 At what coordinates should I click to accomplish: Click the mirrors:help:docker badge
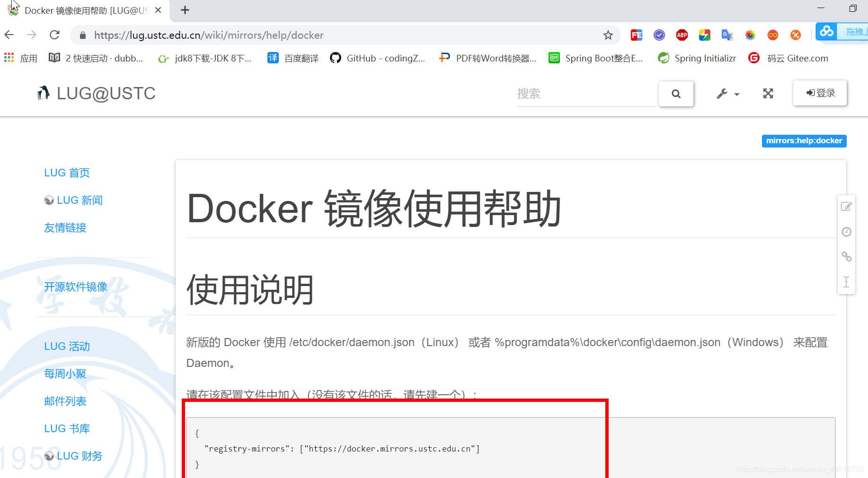tap(803, 141)
